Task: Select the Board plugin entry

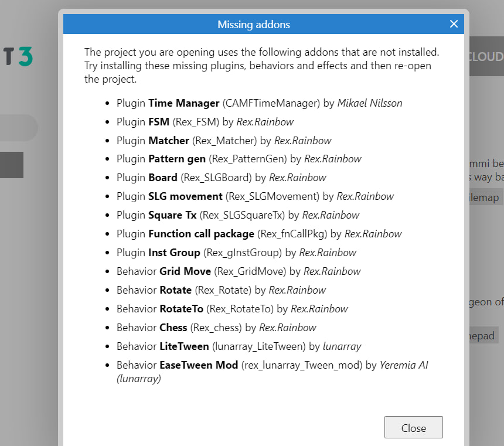Action: point(221,178)
